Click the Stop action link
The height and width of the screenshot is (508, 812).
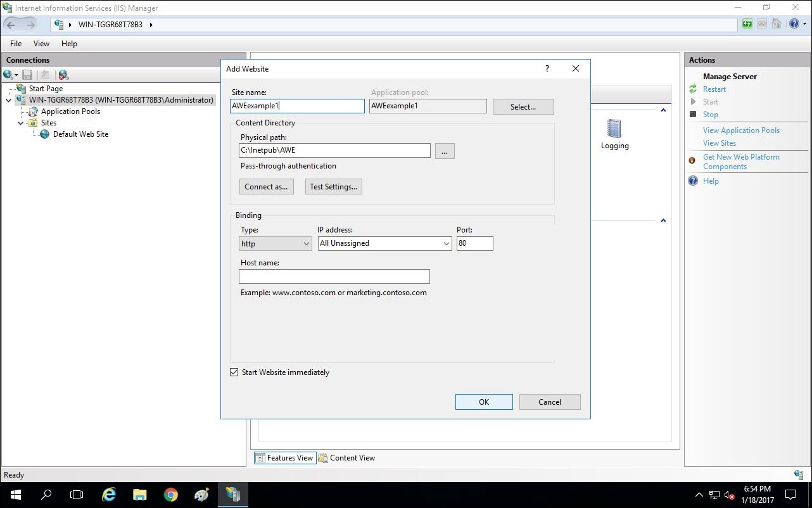click(711, 115)
